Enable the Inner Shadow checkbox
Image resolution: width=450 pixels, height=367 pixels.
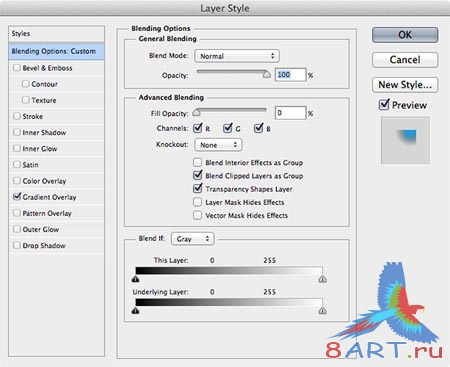(17, 132)
